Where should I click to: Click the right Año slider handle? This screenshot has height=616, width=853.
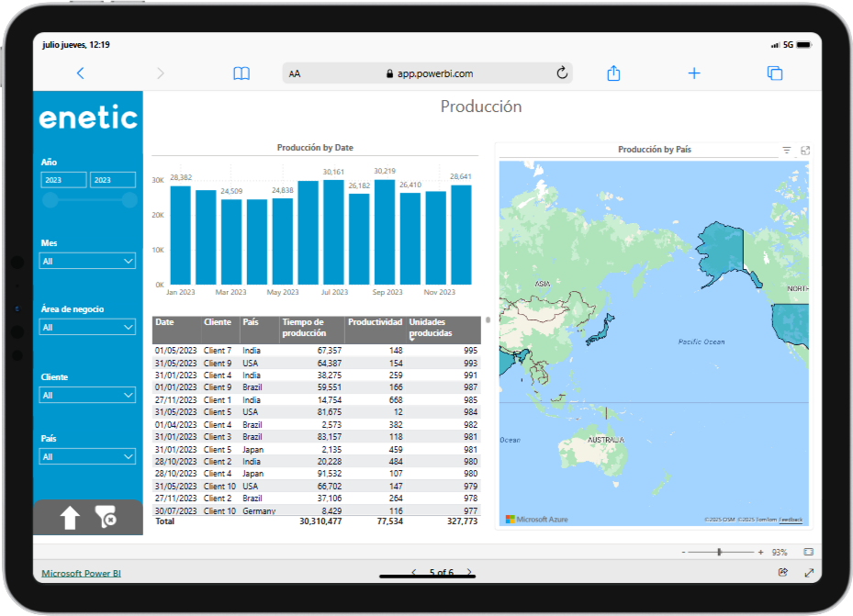[x=129, y=201]
